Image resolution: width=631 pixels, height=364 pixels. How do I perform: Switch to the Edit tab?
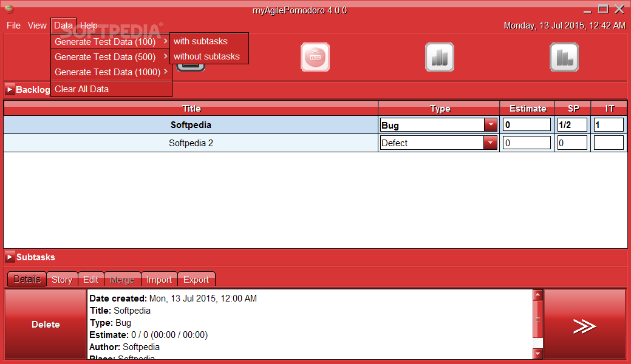click(91, 280)
